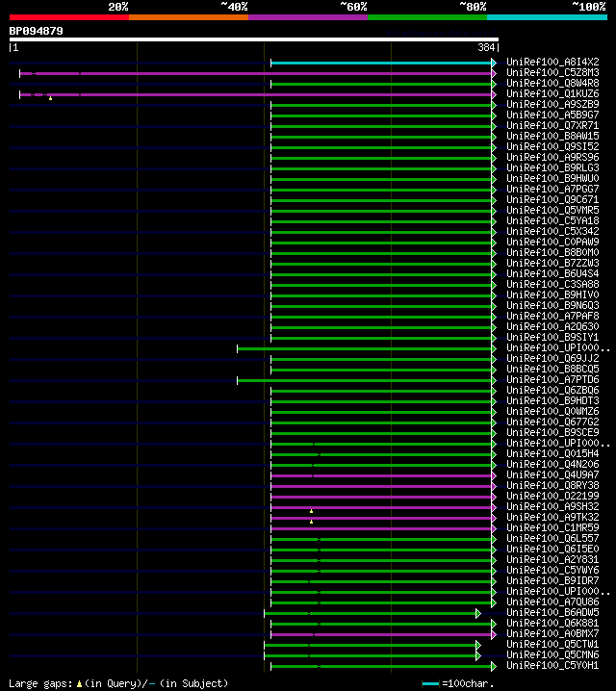Click the cyan 100char scale bar
The height and width of the screenshot is (691, 616).
coord(430,683)
